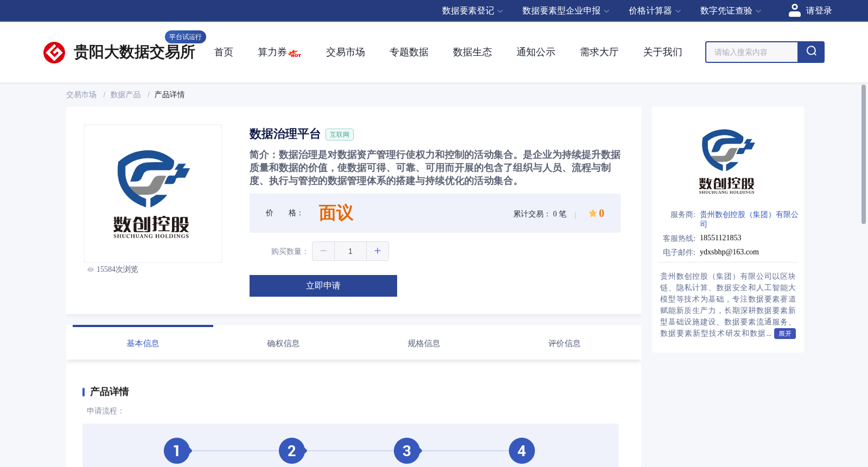The height and width of the screenshot is (467, 868).
Task: Click the plus quantity button
Action: pyautogui.click(x=378, y=251)
